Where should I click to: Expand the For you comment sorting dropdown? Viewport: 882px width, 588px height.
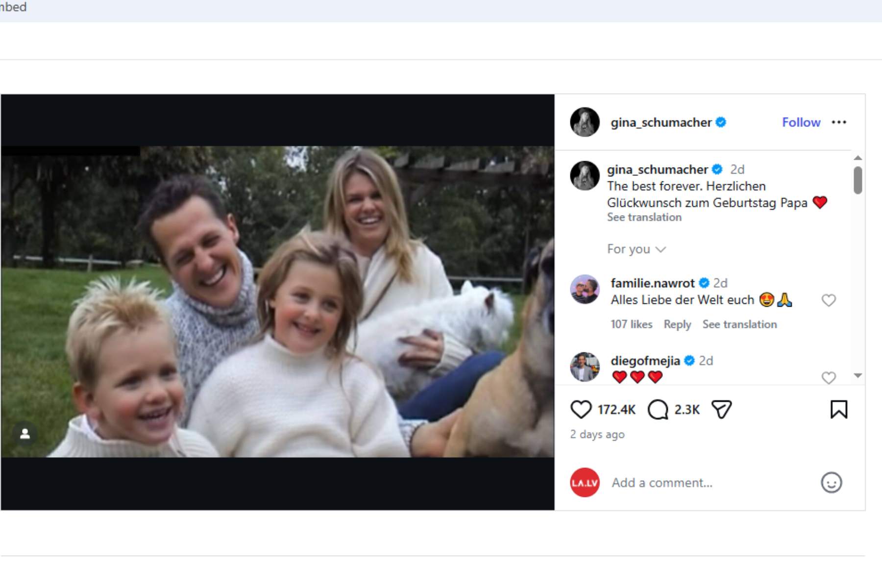pos(636,249)
